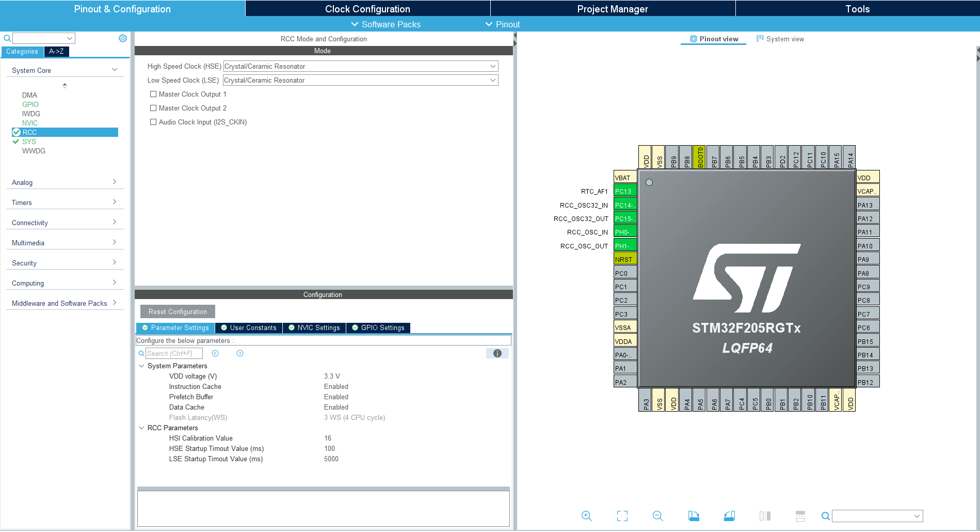Switch to System view

[780, 39]
